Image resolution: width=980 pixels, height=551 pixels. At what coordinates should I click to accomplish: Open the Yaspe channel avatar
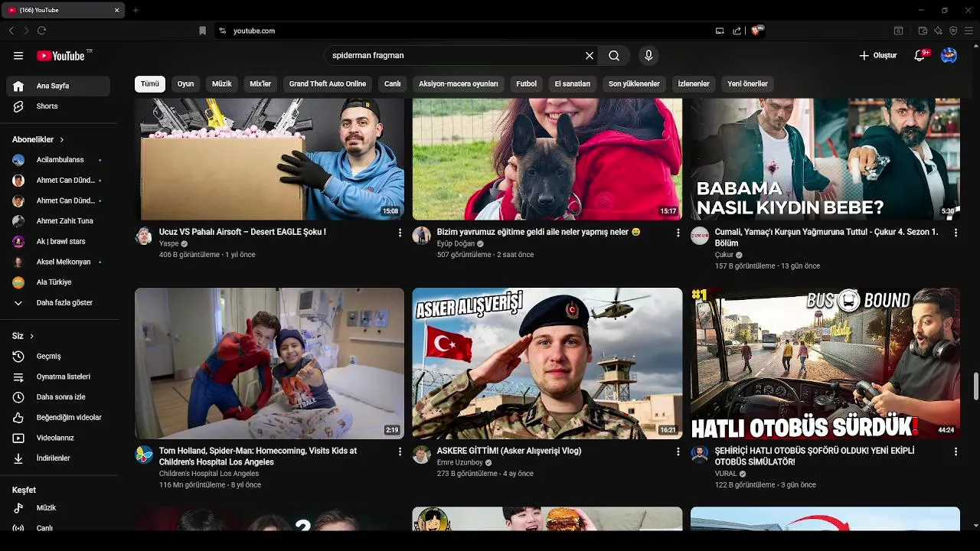(144, 236)
